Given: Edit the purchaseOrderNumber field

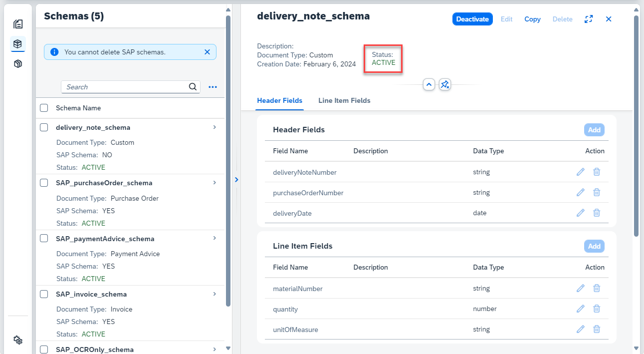Looking at the screenshot, I should click(x=580, y=192).
